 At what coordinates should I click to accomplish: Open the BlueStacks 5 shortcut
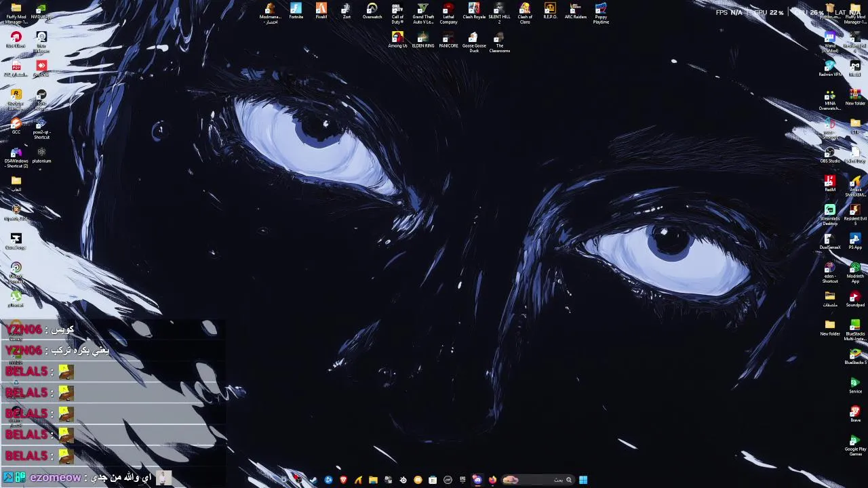point(855,357)
